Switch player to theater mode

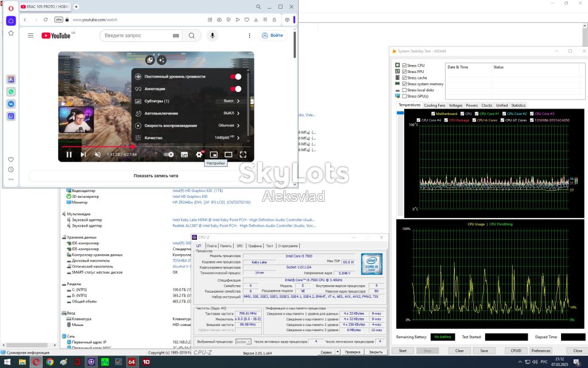pos(229,154)
